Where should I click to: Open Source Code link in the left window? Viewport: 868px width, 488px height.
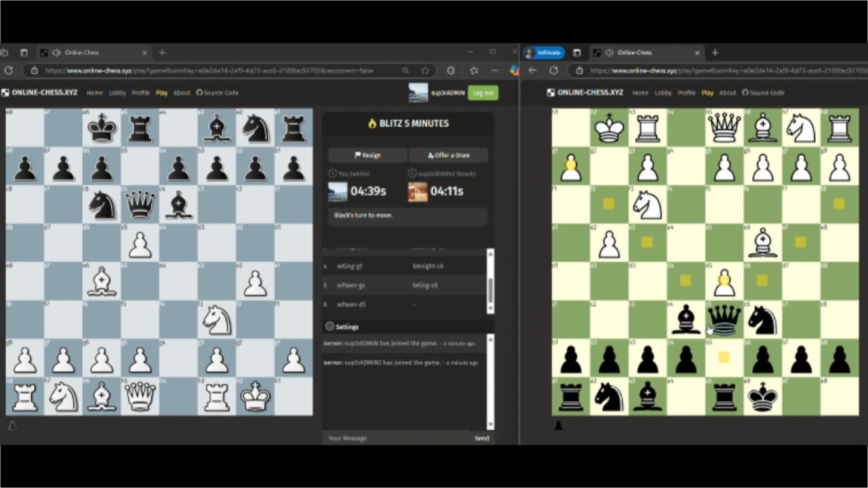[x=218, y=93]
